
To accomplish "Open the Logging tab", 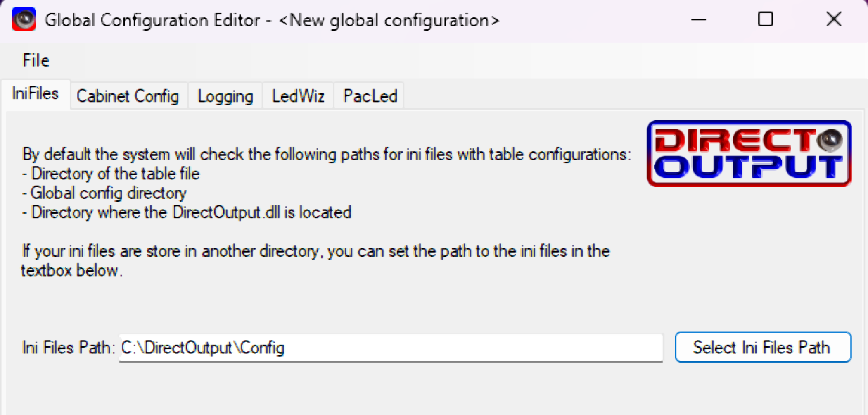I will (225, 95).
